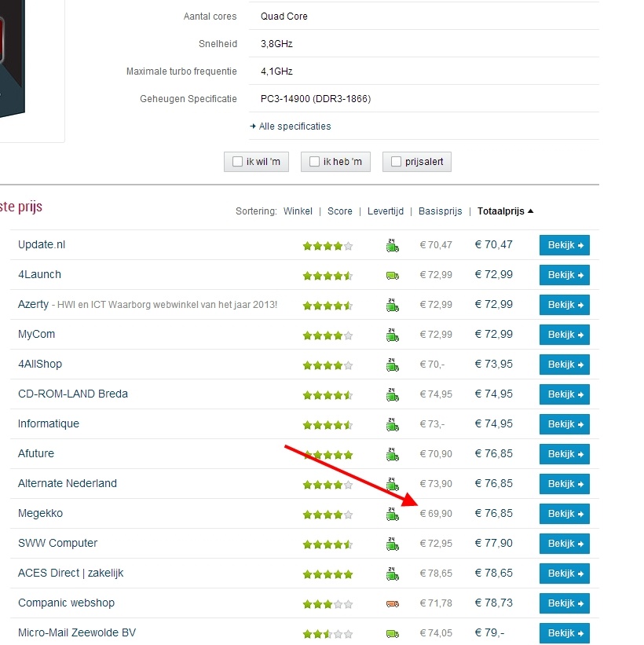The height and width of the screenshot is (645, 644).
Task: Click the Micro-Mail Zeewolde star rating
Action: click(x=327, y=634)
